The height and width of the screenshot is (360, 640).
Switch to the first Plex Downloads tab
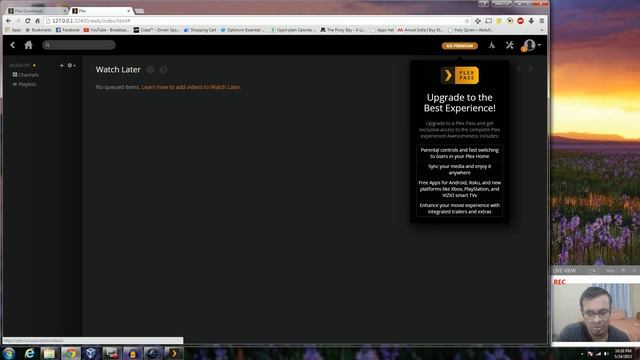[36, 11]
